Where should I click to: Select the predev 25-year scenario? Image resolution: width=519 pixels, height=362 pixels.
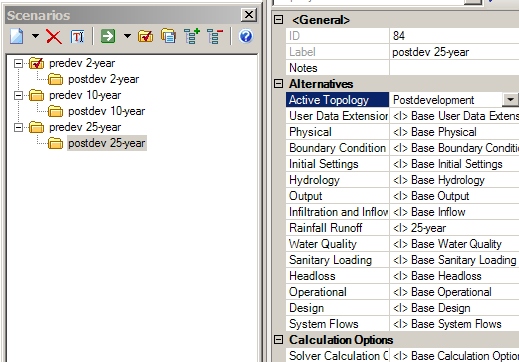tap(85, 127)
